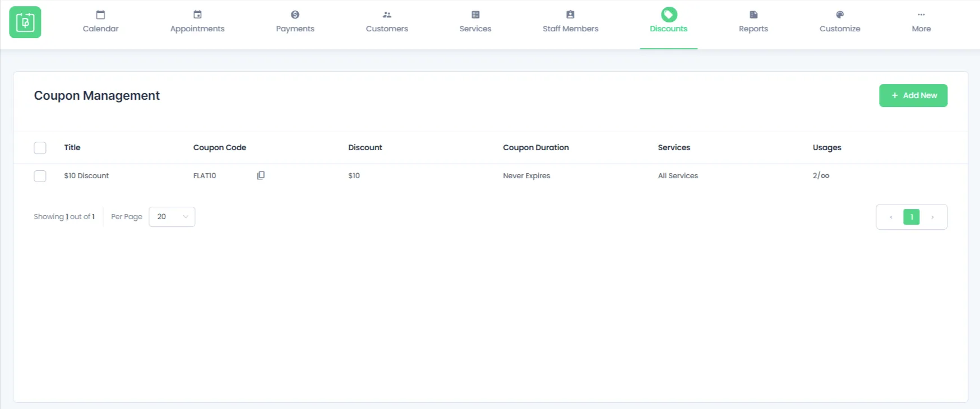The width and height of the screenshot is (980, 409).
Task: Toggle the select-all checkbox in table header
Action: point(40,148)
